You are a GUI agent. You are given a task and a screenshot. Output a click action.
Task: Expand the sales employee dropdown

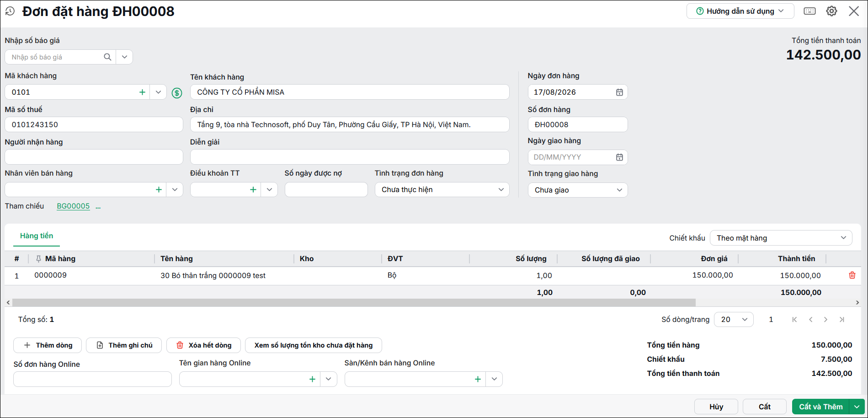pyautogui.click(x=175, y=189)
